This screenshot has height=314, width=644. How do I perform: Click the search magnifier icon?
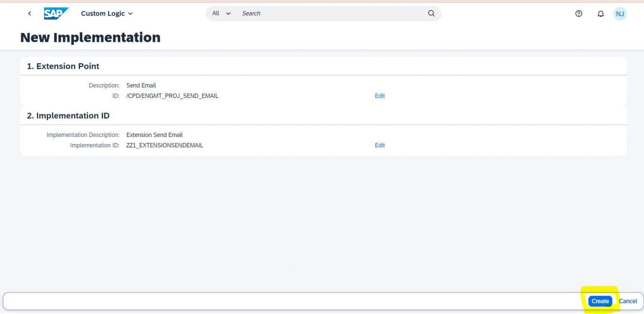point(431,13)
